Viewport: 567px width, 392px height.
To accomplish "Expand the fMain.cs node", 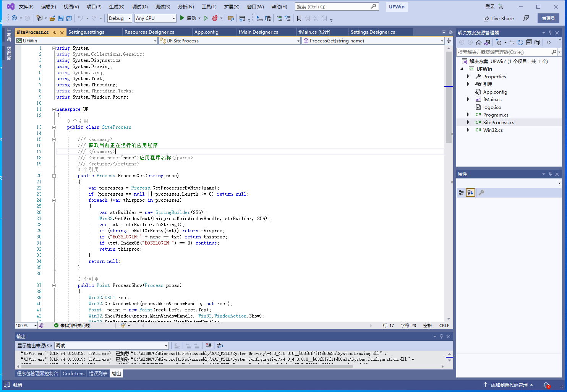I will coord(468,99).
